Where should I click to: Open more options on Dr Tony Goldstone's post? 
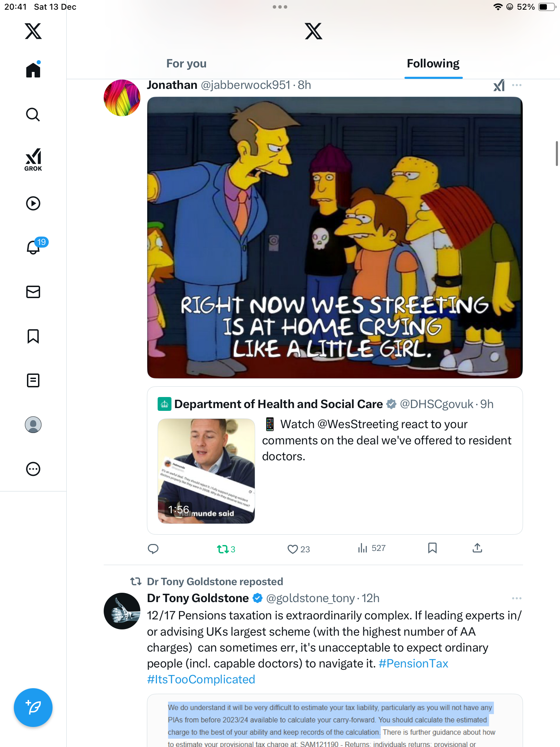click(x=516, y=598)
